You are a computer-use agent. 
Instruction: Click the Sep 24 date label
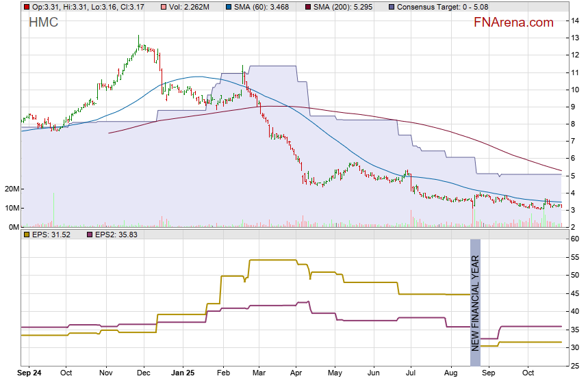pos(30,374)
